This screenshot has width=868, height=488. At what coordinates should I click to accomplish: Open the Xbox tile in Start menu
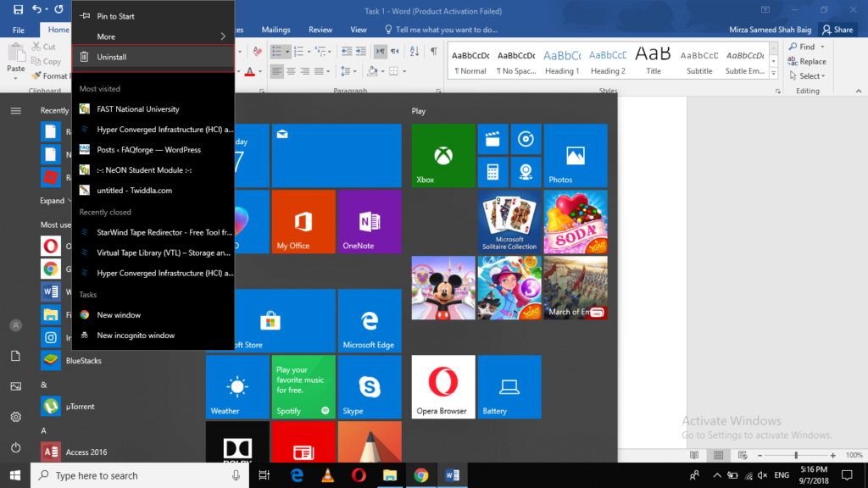point(442,155)
